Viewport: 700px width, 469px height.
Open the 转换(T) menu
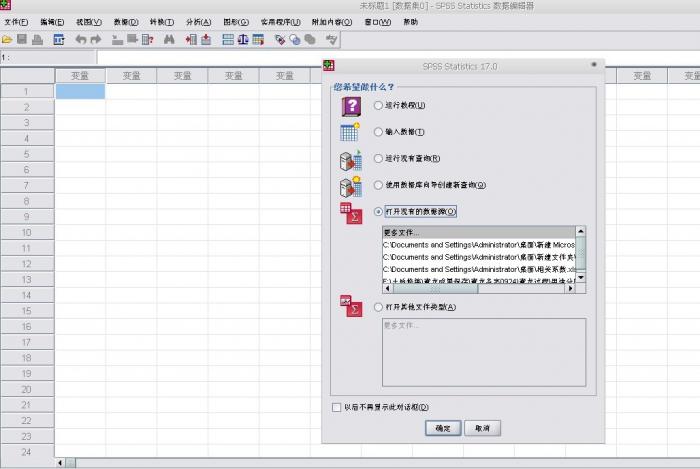(x=161, y=22)
